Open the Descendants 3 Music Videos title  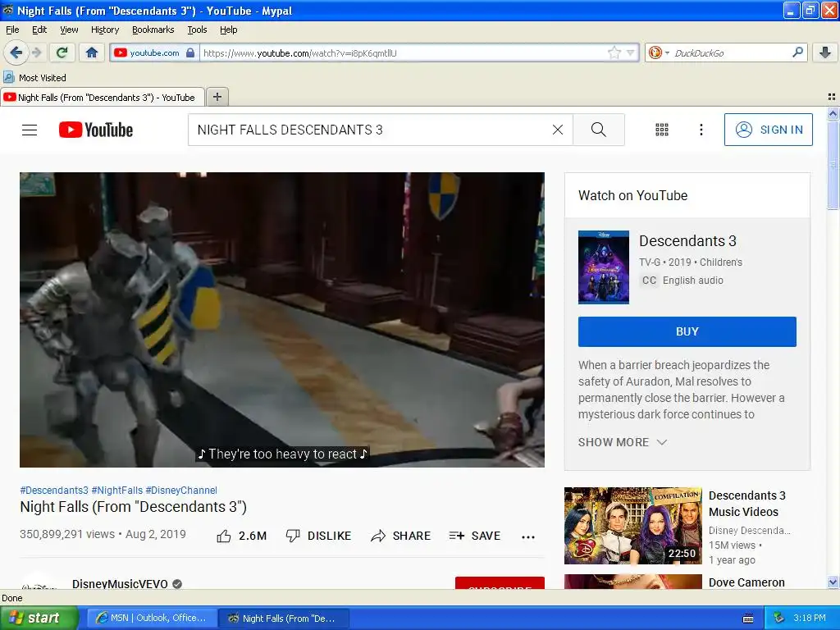pyautogui.click(x=746, y=504)
